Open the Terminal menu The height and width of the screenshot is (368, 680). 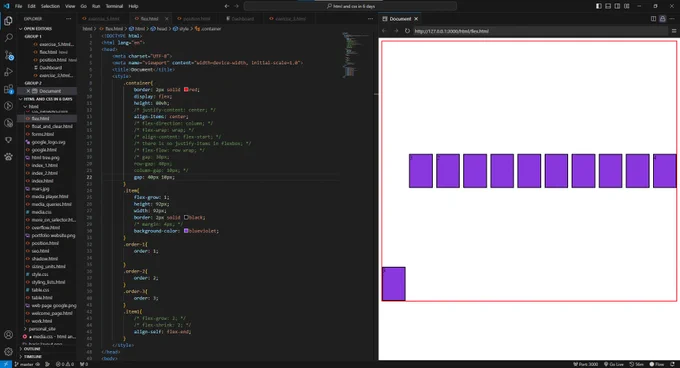point(114,6)
